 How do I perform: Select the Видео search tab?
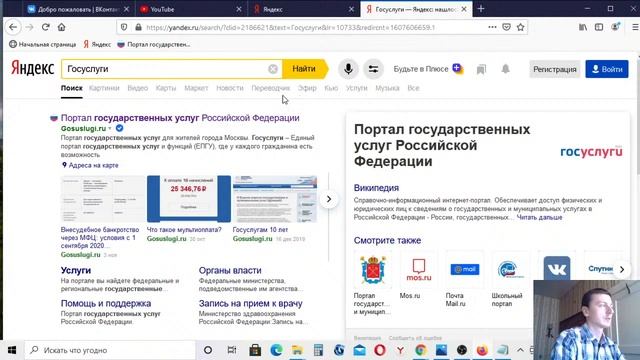(x=138, y=88)
